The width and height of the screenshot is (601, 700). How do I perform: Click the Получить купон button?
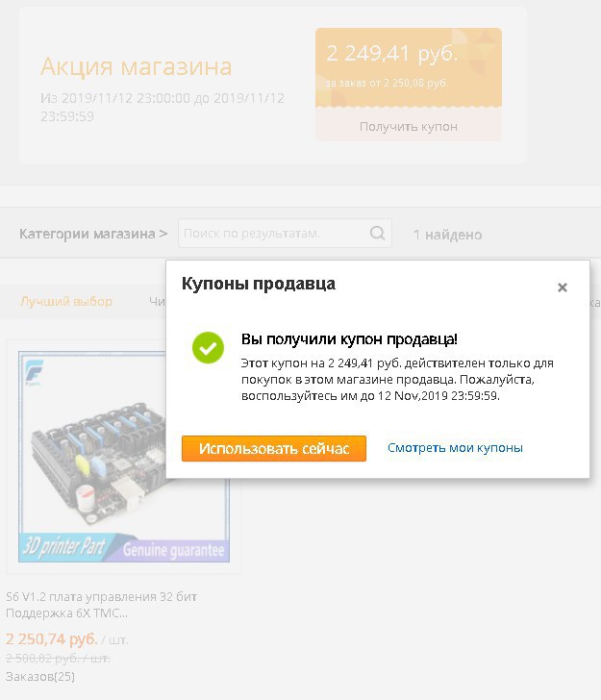pyautogui.click(x=408, y=126)
